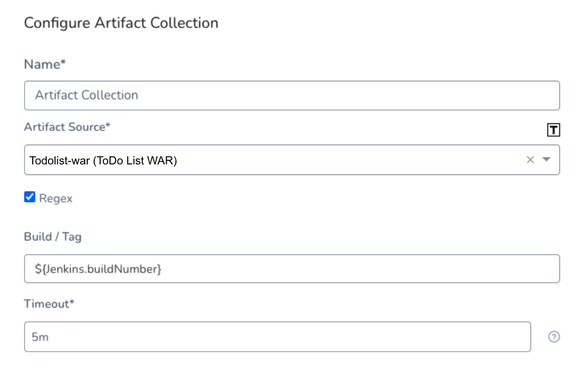Click the "Configure Artifact Collection" heading

[121, 23]
